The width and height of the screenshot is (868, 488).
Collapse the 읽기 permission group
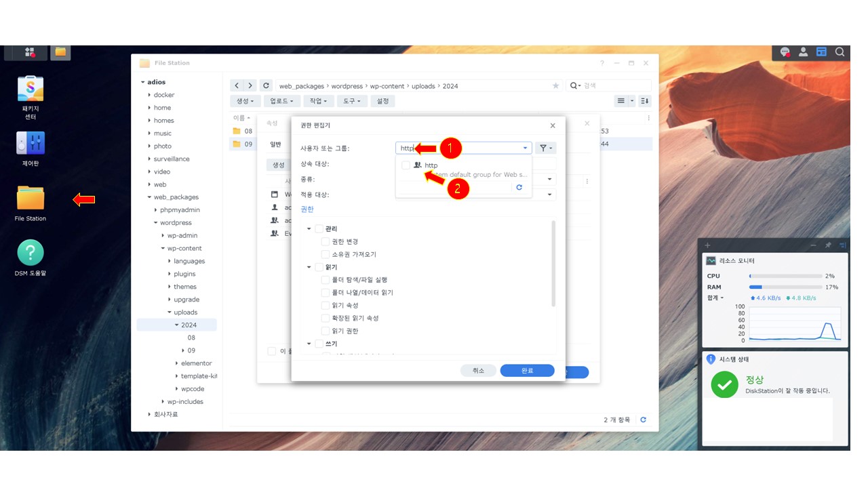pos(310,267)
